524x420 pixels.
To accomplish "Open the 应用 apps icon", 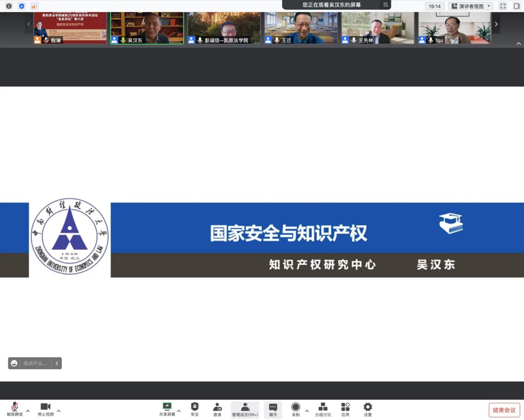I will (x=345, y=408).
